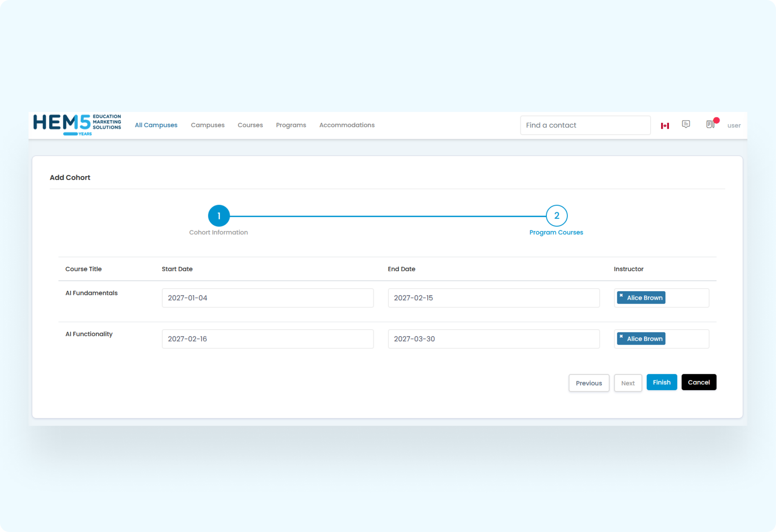This screenshot has height=532, width=776.
Task: Expand AI Functionality instructor selector
Action: 687,339
